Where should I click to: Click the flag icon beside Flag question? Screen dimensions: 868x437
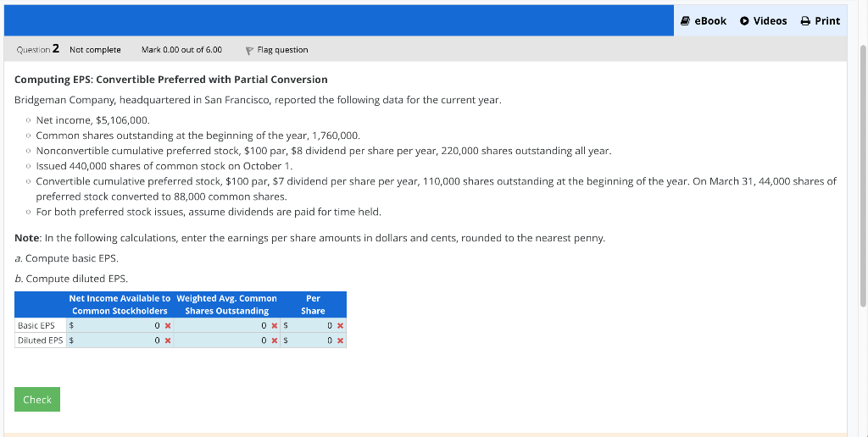point(249,50)
